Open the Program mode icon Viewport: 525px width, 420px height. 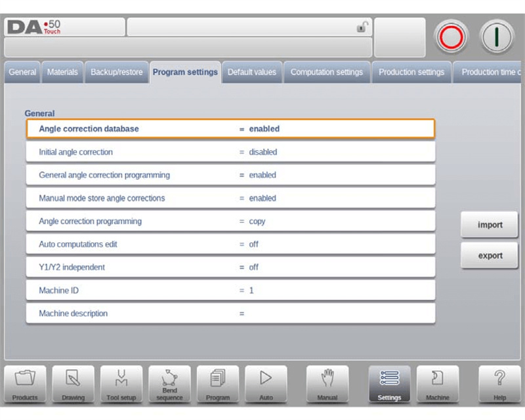(x=218, y=384)
